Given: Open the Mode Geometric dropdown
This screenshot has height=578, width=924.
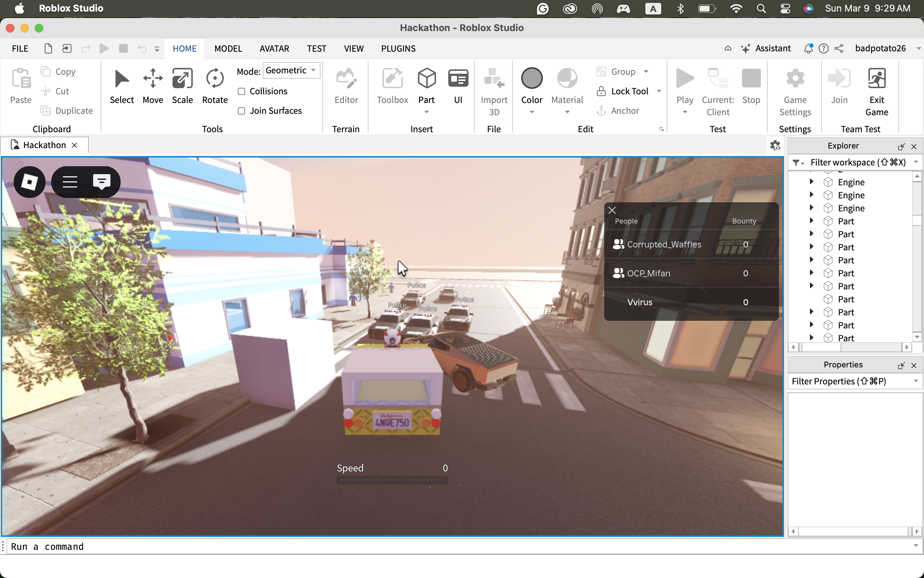Looking at the screenshot, I should tap(291, 70).
